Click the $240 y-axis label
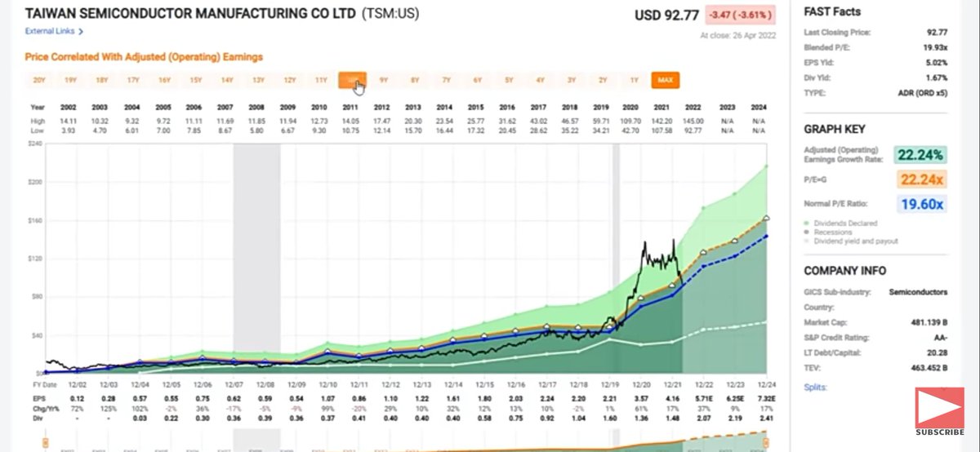The width and height of the screenshot is (980, 452). [x=34, y=142]
